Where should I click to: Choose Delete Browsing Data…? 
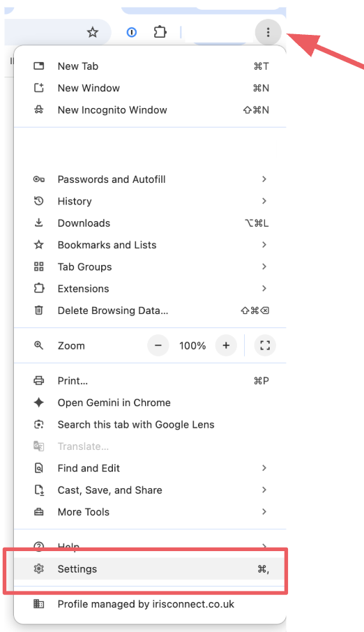pos(150,310)
